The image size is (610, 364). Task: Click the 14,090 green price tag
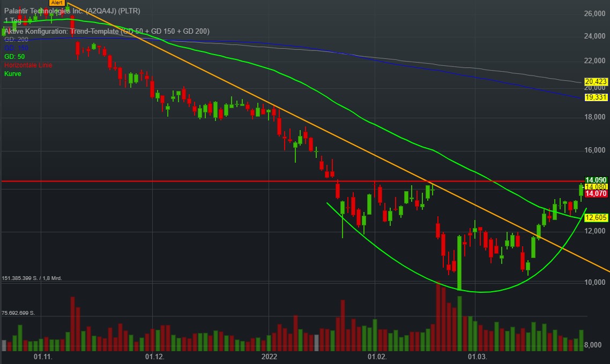click(596, 180)
